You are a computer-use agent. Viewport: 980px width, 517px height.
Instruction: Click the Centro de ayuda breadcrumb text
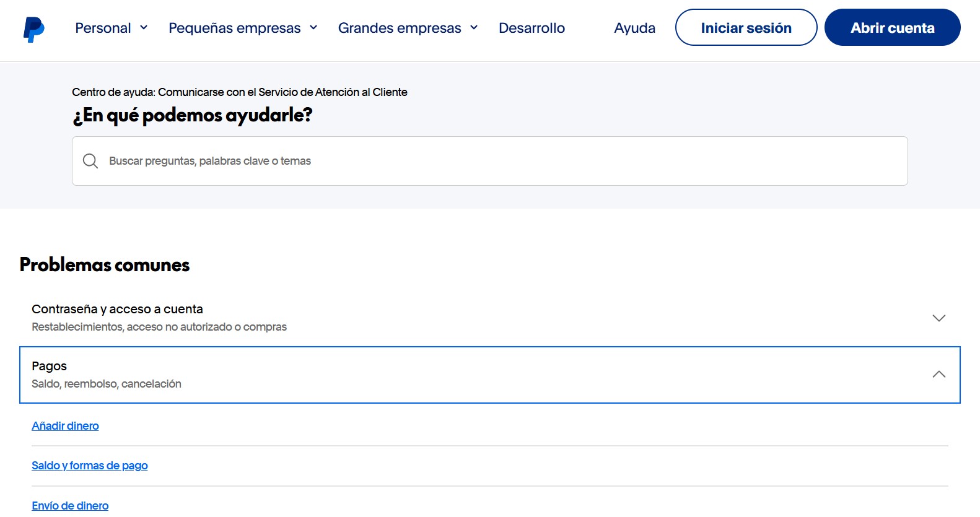(x=240, y=92)
